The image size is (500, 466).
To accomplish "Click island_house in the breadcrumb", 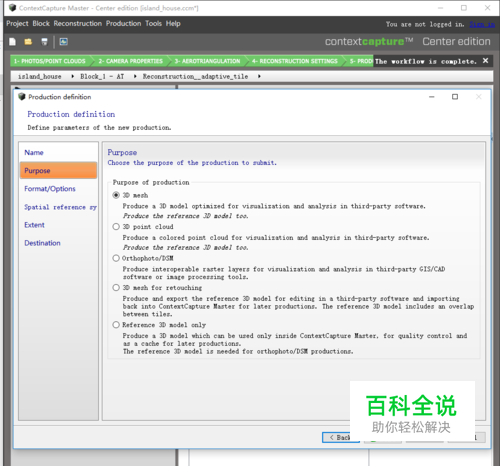I will click(40, 77).
